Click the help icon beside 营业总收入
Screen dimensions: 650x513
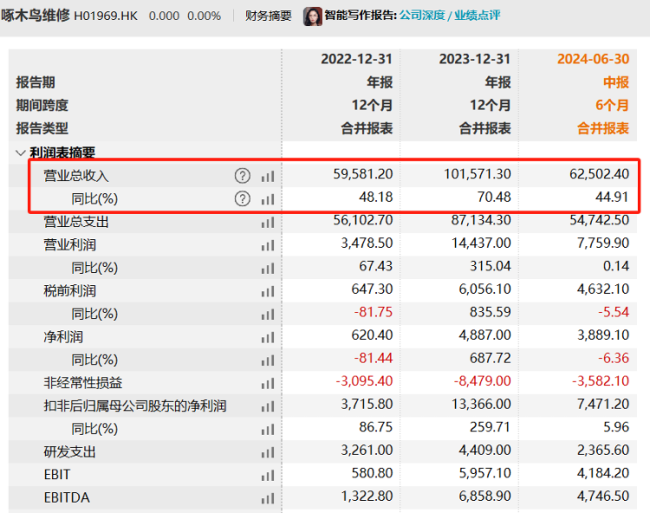point(242,176)
